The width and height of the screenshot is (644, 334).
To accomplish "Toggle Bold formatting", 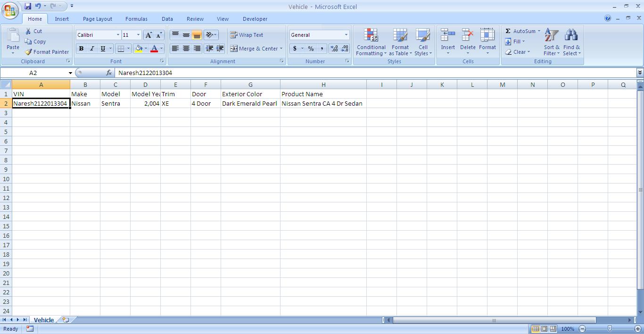I will tap(81, 49).
